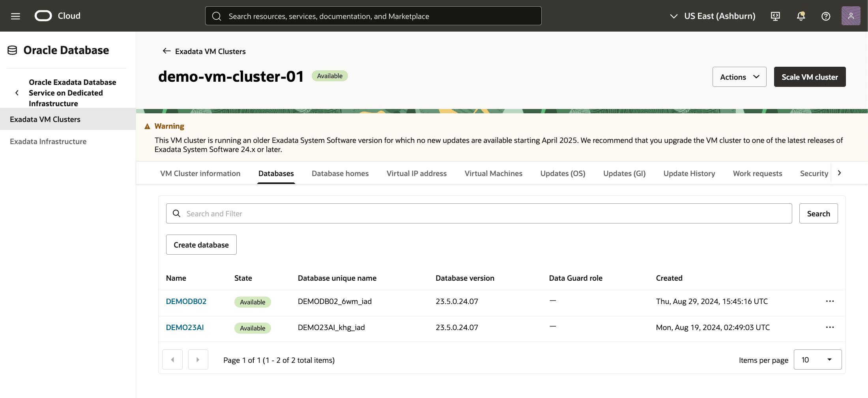This screenshot has width=868, height=398.
Task: Switch to the Database homes tab
Action: click(x=340, y=173)
